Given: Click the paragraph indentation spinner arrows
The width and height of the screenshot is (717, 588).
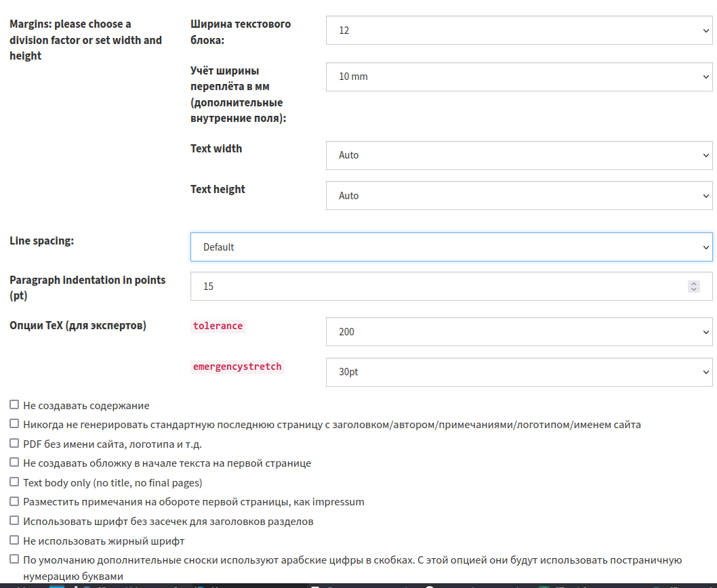Looking at the screenshot, I should point(693,287).
